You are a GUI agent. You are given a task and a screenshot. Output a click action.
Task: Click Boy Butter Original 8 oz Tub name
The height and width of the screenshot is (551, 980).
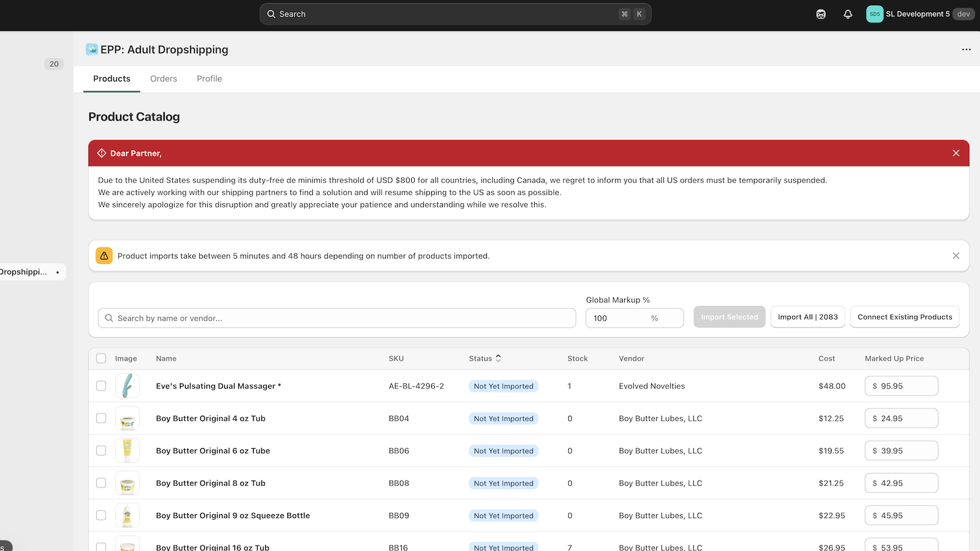(x=211, y=484)
